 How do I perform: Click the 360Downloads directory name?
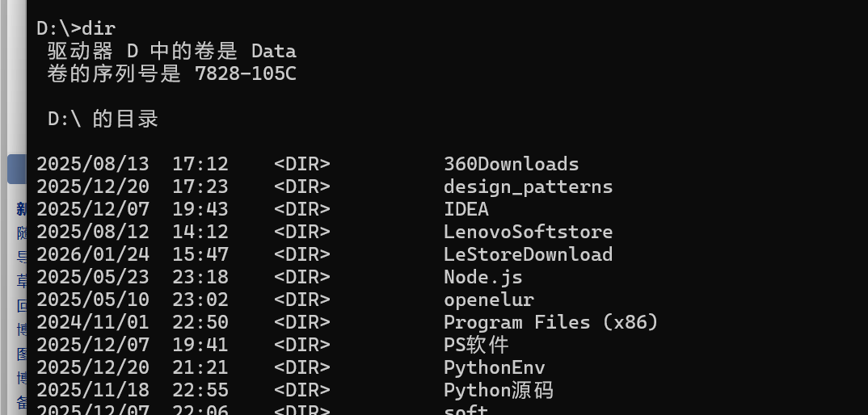point(511,164)
